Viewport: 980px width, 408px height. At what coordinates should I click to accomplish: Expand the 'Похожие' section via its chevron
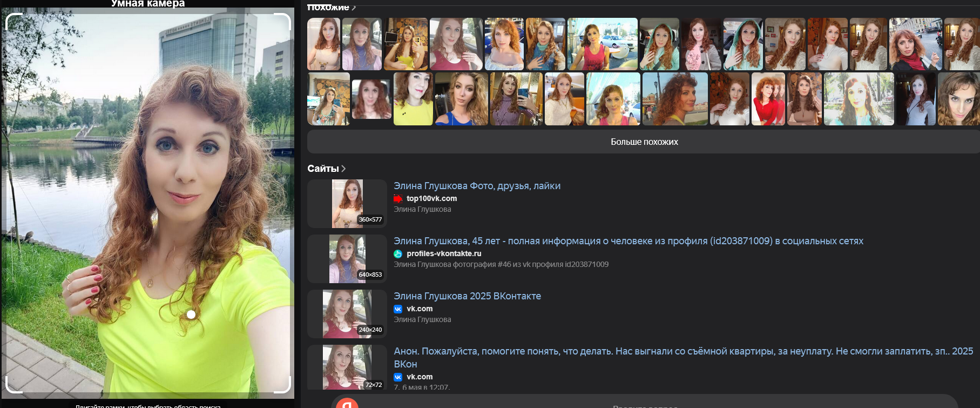354,7
